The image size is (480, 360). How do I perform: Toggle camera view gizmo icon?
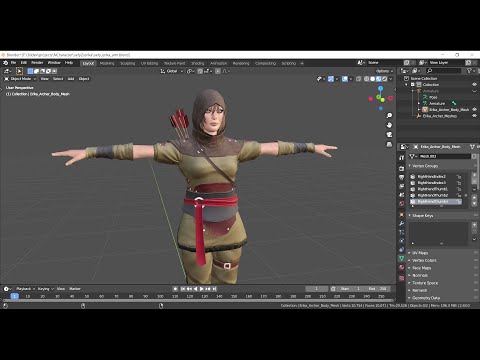click(389, 135)
